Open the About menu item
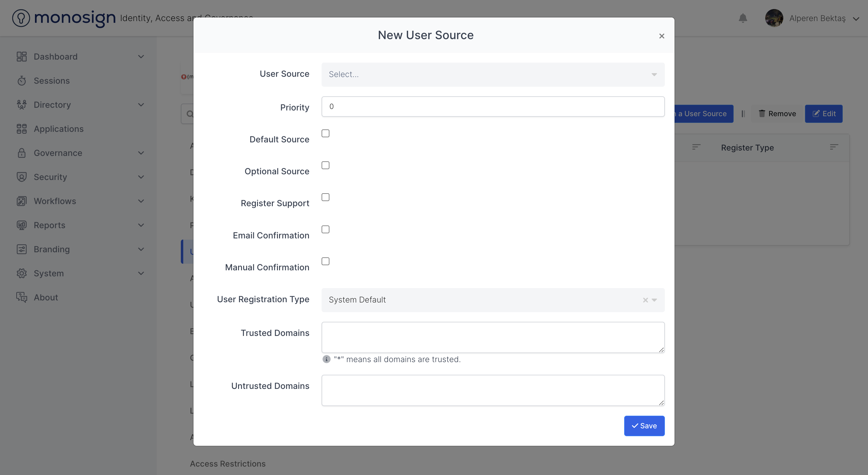Viewport: 868px width, 475px height. (46, 298)
